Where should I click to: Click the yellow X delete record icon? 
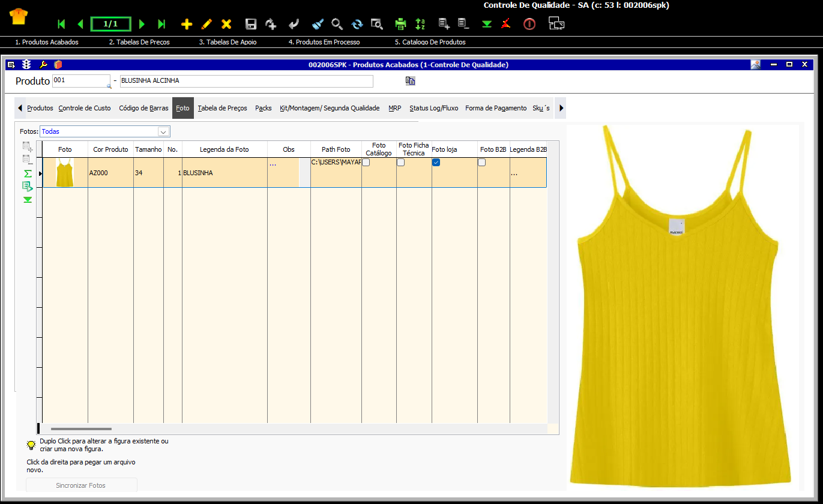[x=226, y=24]
